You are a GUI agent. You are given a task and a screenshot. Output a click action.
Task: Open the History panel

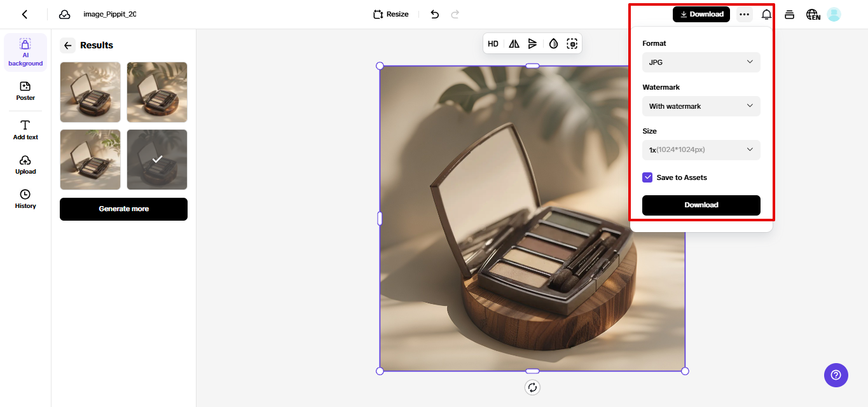pyautogui.click(x=25, y=199)
